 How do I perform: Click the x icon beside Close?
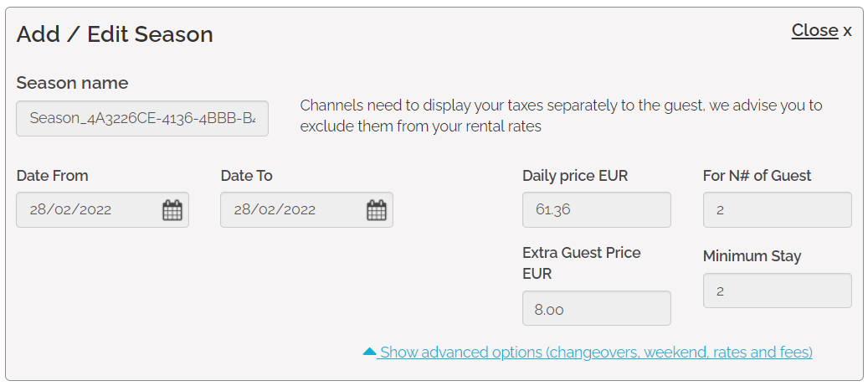847,31
